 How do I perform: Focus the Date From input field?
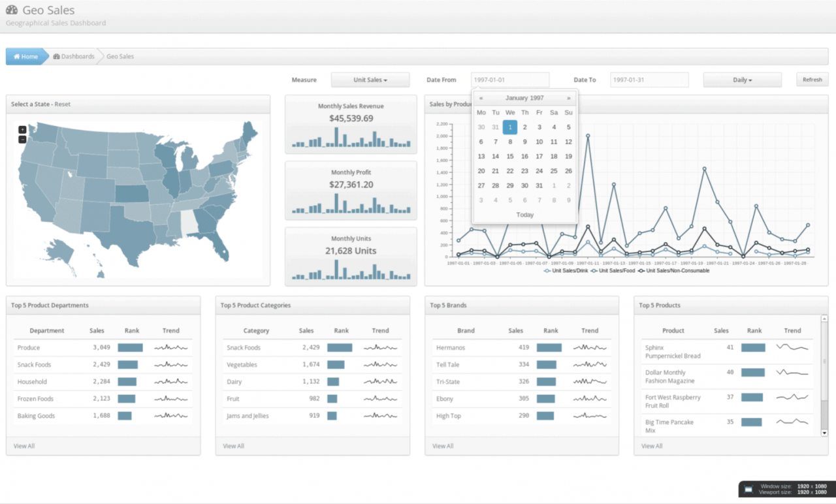click(510, 80)
